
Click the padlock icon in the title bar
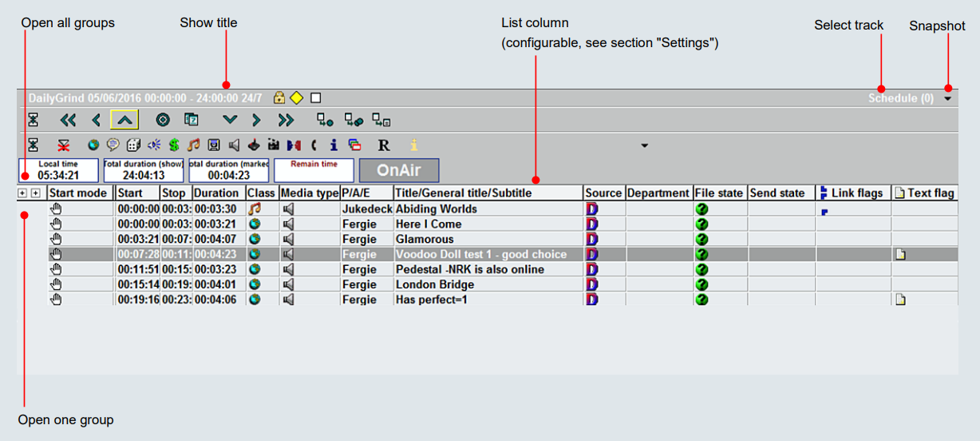pyautogui.click(x=279, y=98)
